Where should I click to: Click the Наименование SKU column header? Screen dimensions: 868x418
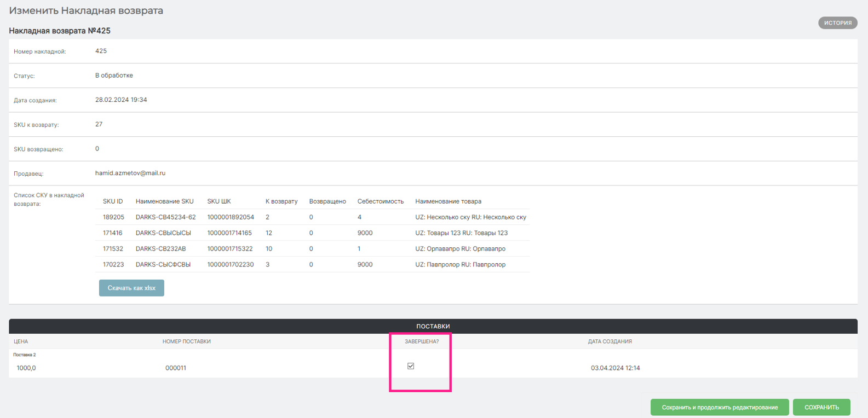(x=165, y=201)
